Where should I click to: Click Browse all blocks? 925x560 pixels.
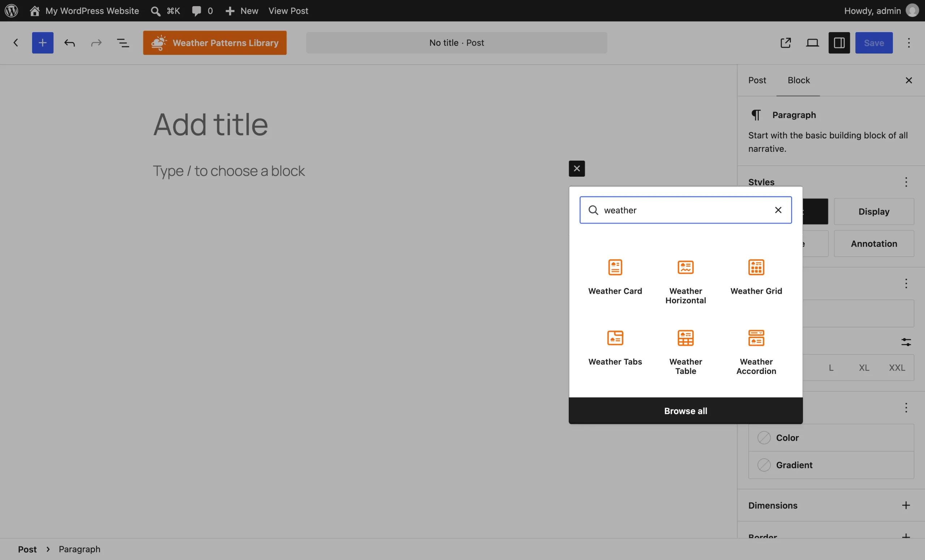[x=685, y=411]
